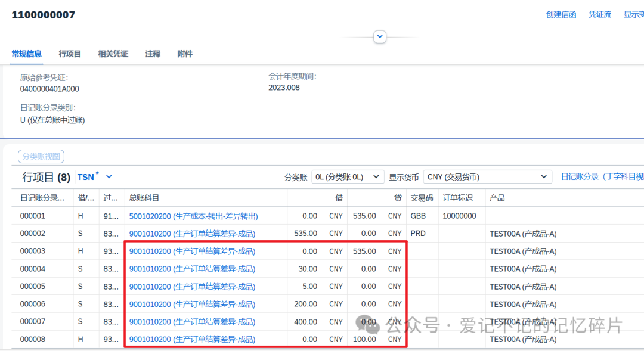Click the PRD transaction code cell

418,234
